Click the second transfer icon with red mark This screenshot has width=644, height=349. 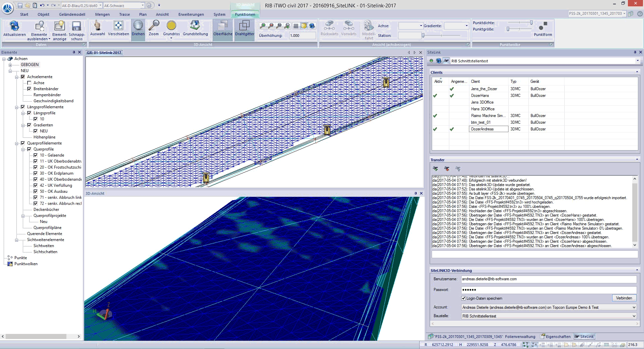coord(447,169)
